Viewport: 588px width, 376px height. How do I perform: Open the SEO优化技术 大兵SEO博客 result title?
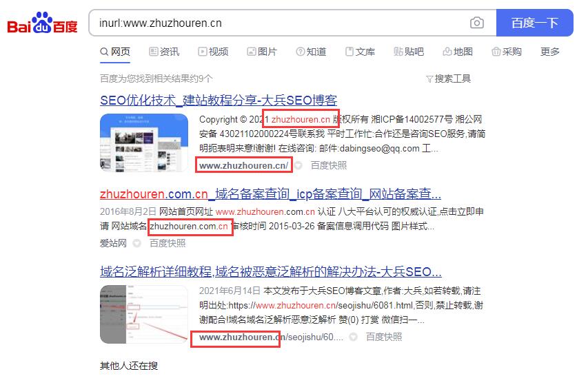[x=219, y=100]
